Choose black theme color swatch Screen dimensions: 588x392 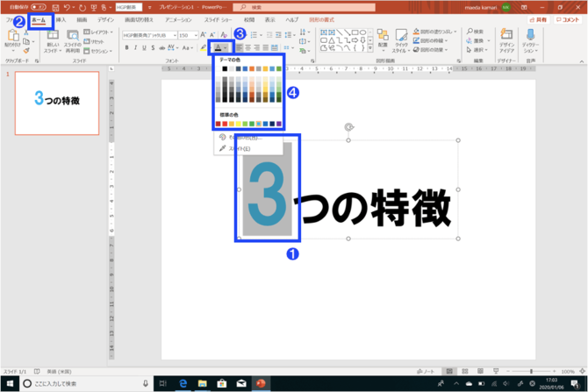225,68
